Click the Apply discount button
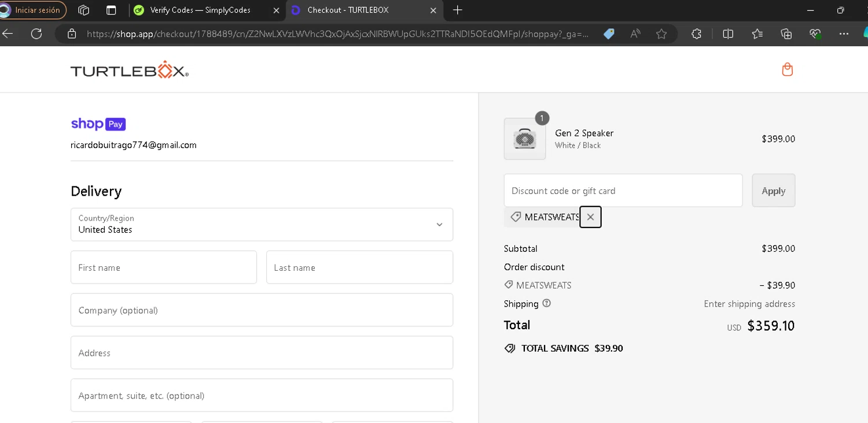The width and height of the screenshot is (868, 423). (x=773, y=190)
